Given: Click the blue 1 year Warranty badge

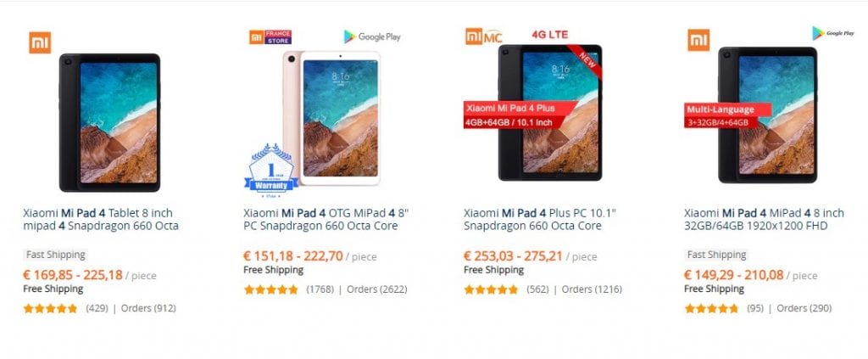Looking at the screenshot, I should tap(271, 167).
